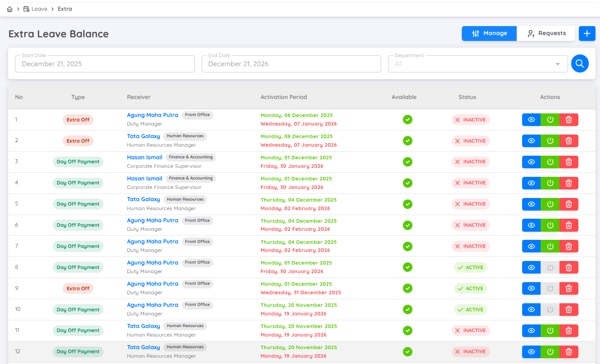Click green available checkmark in row 5
600x364 pixels.
pyautogui.click(x=407, y=204)
